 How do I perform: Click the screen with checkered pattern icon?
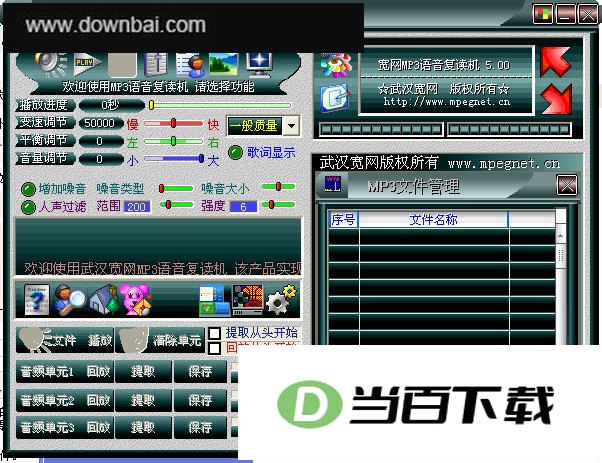[248, 300]
